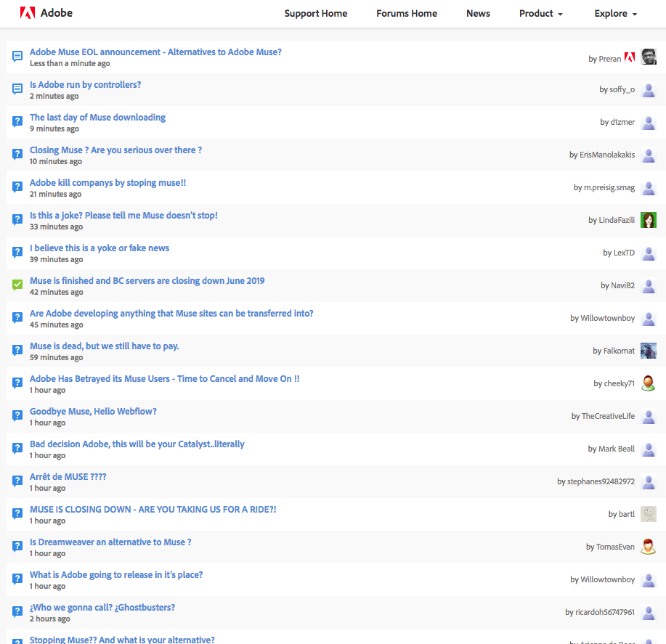
Task: Click the Adobe logo icon in header
Action: tap(27, 13)
